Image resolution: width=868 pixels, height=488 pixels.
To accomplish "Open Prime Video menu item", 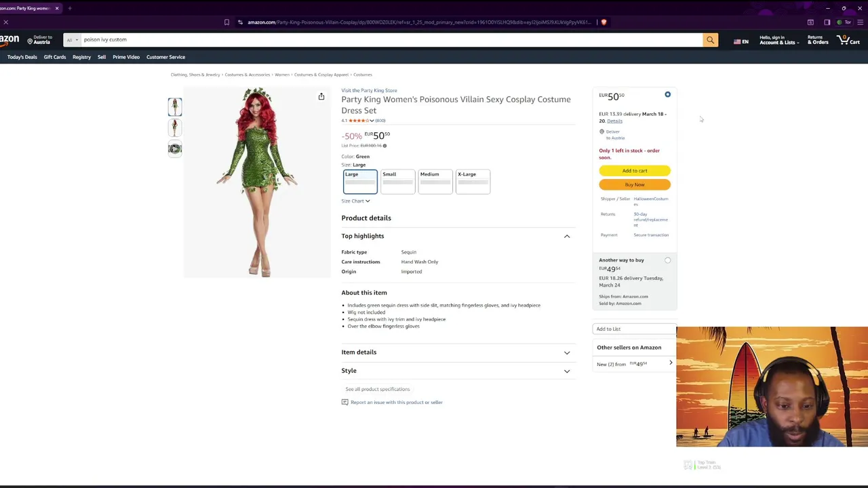I will pos(126,57).
